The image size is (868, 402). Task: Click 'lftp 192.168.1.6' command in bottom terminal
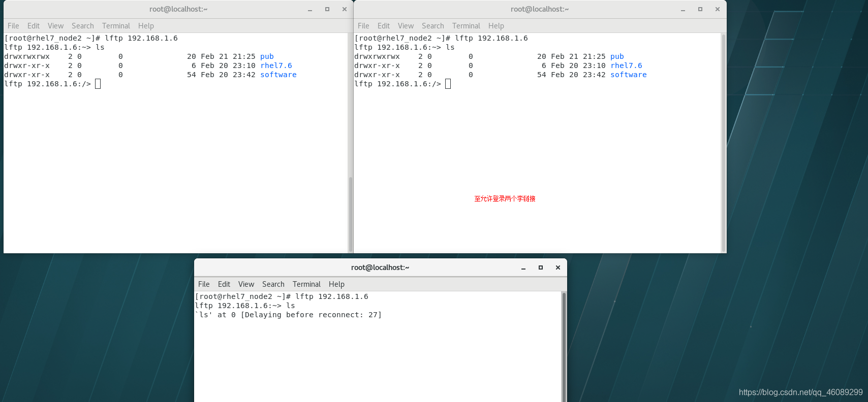[x=332, y=296]
